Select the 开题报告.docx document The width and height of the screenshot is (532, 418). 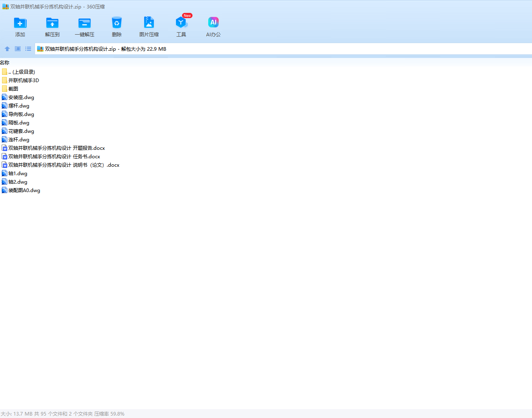(x=54, y=148)
